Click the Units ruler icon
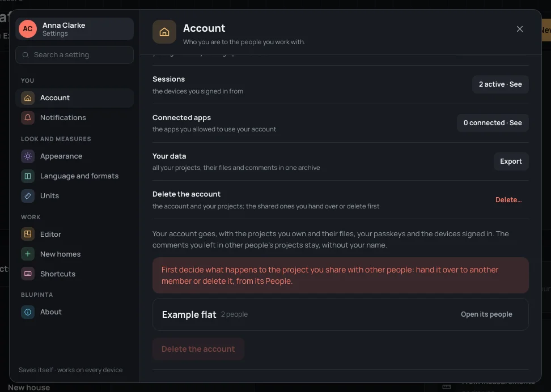This screenshot has width=551, height=392. coord(28,196)
